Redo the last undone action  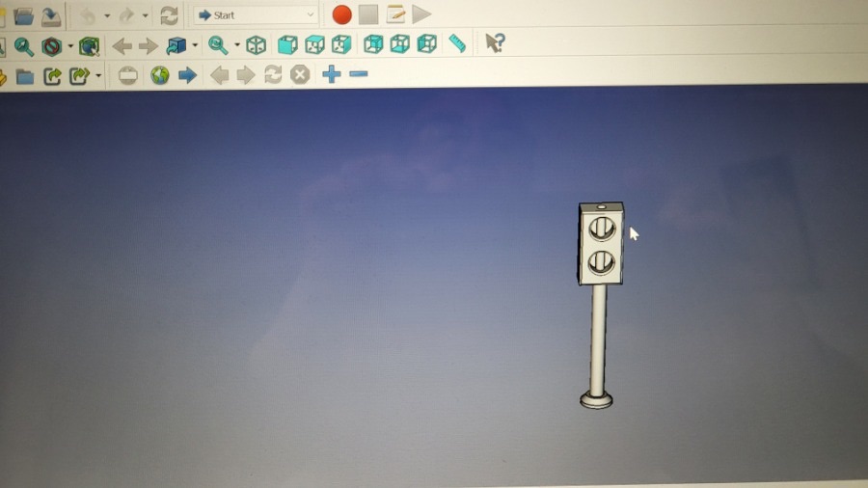126,16
